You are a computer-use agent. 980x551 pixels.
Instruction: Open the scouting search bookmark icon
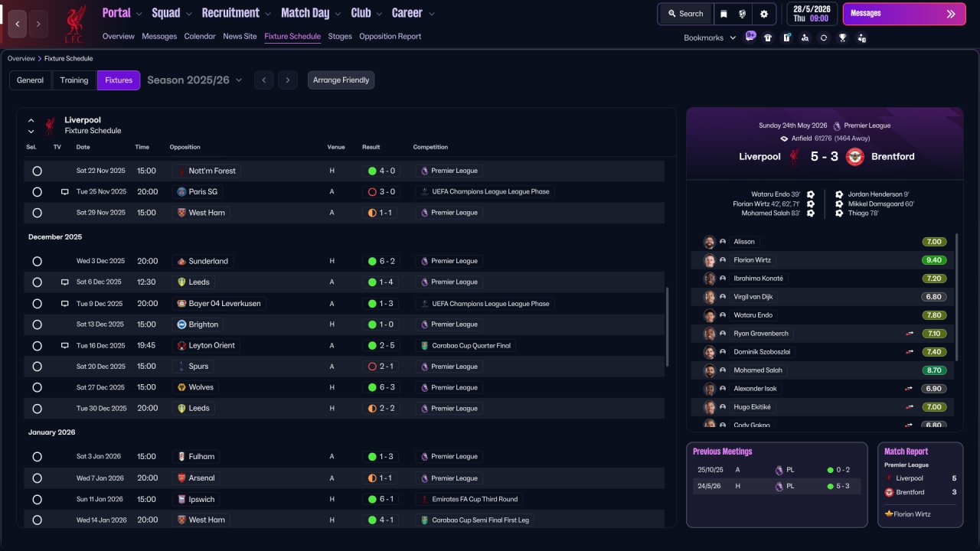pos(805,37)
